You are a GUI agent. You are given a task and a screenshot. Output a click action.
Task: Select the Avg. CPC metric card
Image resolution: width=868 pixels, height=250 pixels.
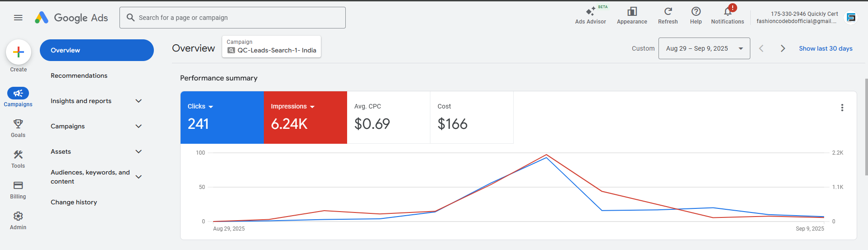(x=388, y=118)
